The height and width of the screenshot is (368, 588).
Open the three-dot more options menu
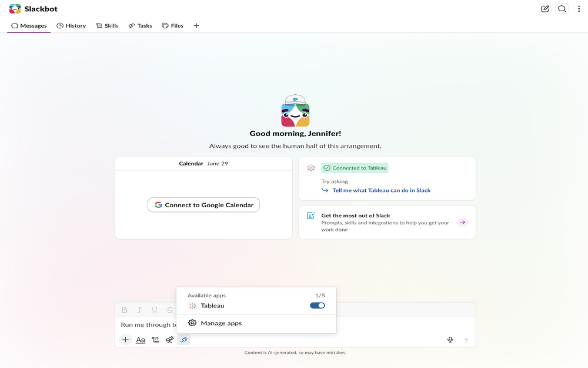click(579, 9)
